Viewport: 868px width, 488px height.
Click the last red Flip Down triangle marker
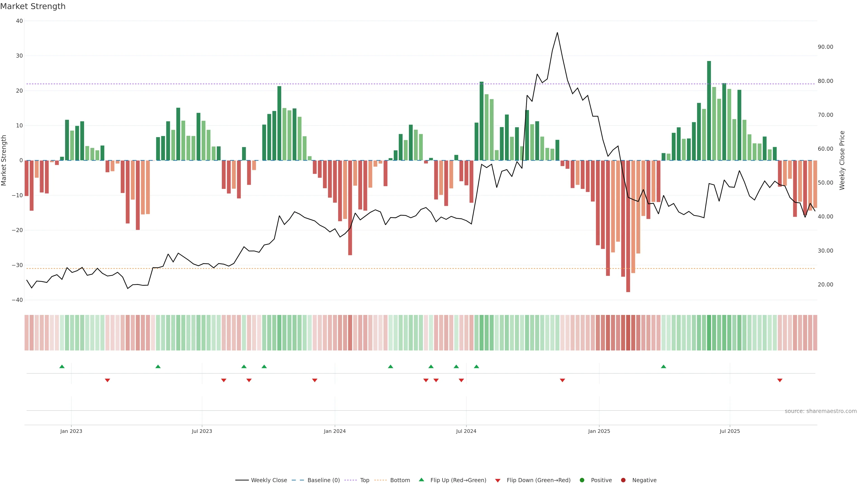point(780,380)
